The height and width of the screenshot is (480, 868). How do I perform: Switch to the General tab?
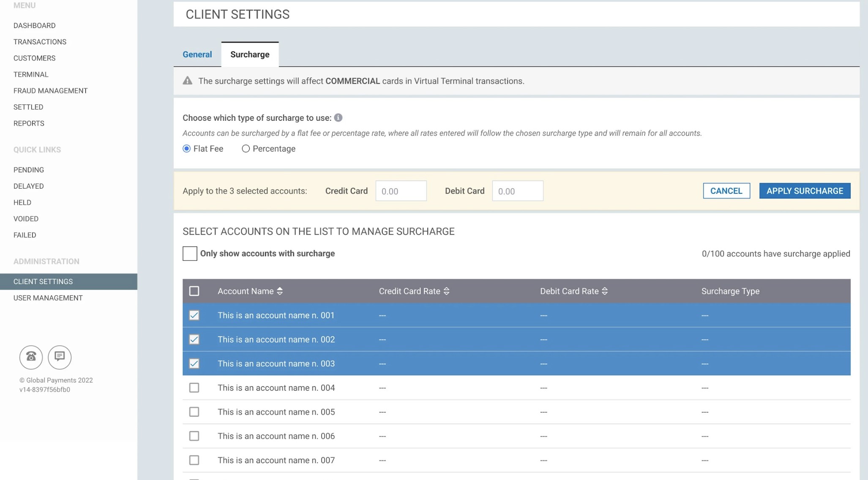click(x=197, y=54)
